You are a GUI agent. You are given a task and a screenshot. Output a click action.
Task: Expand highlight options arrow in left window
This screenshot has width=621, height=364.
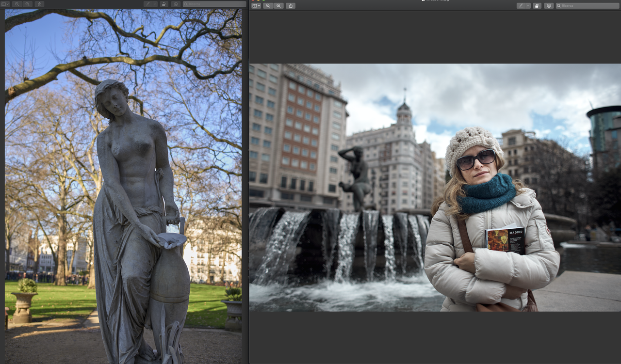click(155, 4)
